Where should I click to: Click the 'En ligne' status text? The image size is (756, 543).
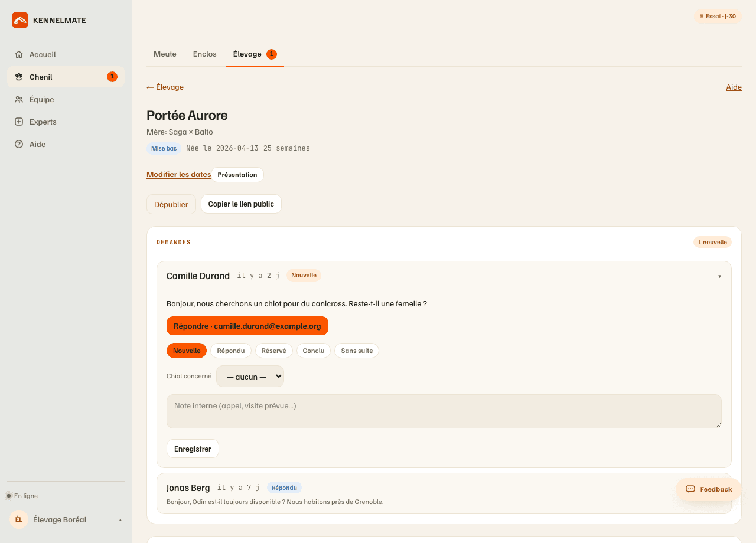point(26,496)
